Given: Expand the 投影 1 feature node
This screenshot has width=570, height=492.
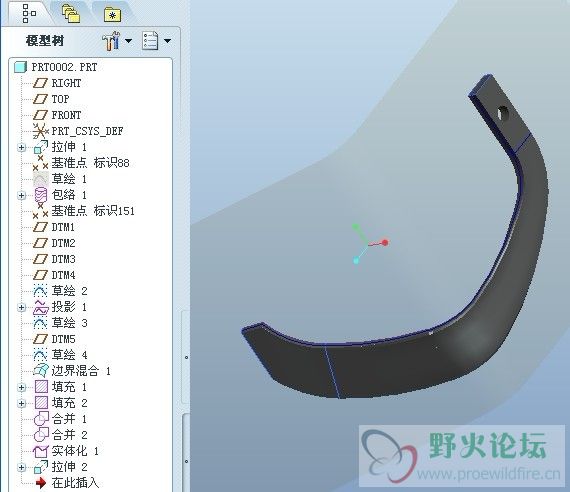Looking at the screenshot, I should click(x=21, y=307).
